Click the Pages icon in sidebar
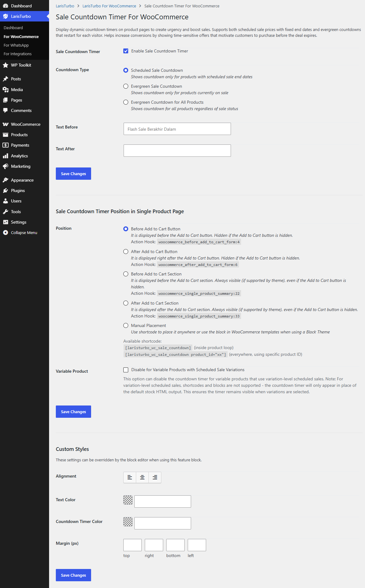The image size is (365, 588). click(6, 100)
